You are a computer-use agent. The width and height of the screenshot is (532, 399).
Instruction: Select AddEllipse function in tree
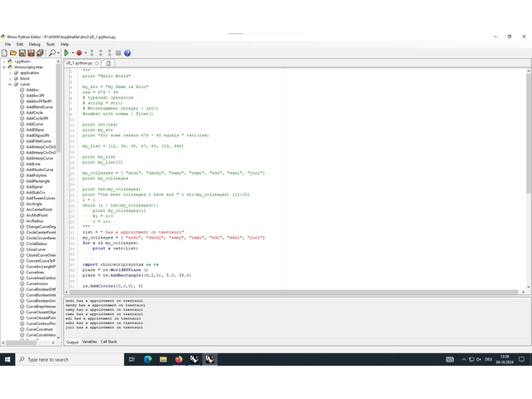pos(35,130)
